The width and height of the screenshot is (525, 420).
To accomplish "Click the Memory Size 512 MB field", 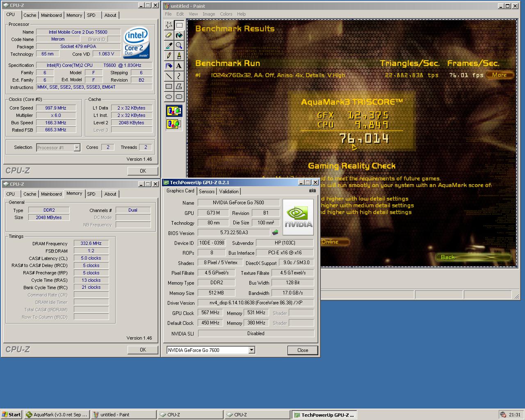I will [217, 293].
